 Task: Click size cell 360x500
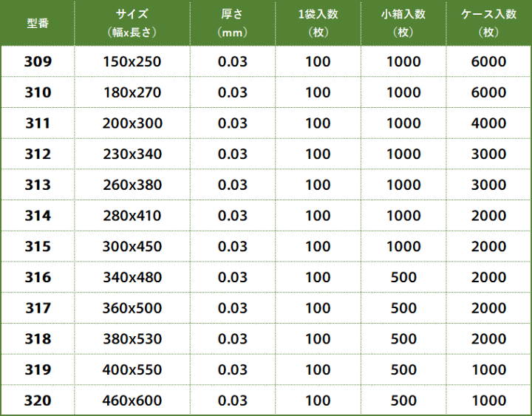click(x=132, y=308)
